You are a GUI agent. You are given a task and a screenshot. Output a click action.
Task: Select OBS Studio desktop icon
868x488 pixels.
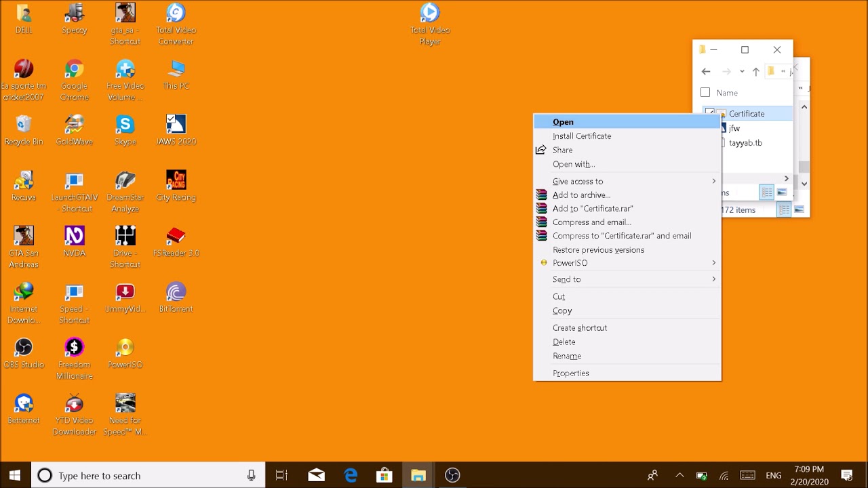click(24, 353)
